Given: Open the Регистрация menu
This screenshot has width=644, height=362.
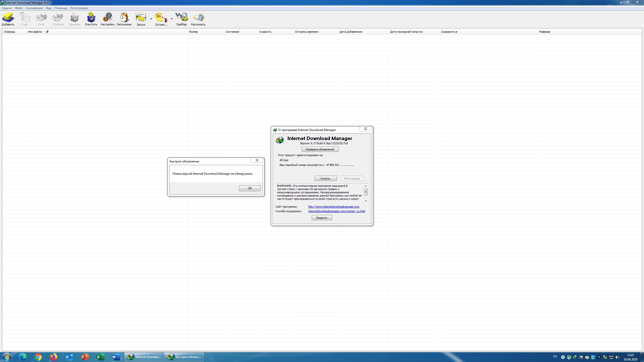Looking at the screenshot, I should 79,8.
